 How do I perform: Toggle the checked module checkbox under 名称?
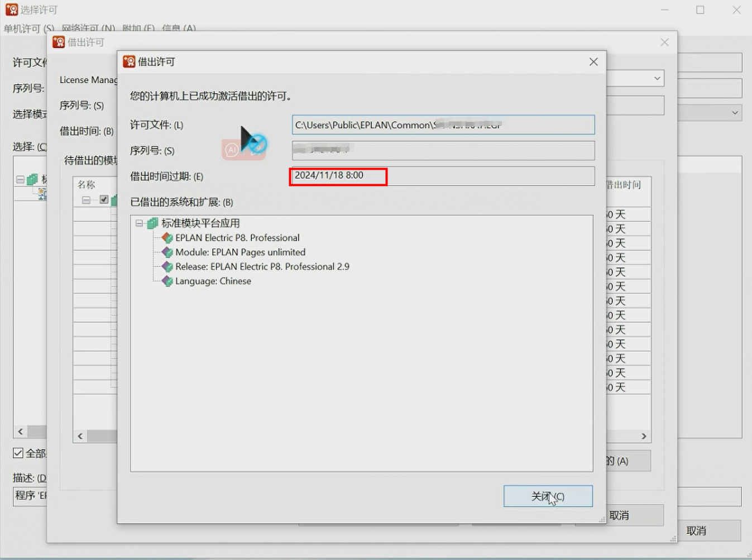(x=104, y=199)
